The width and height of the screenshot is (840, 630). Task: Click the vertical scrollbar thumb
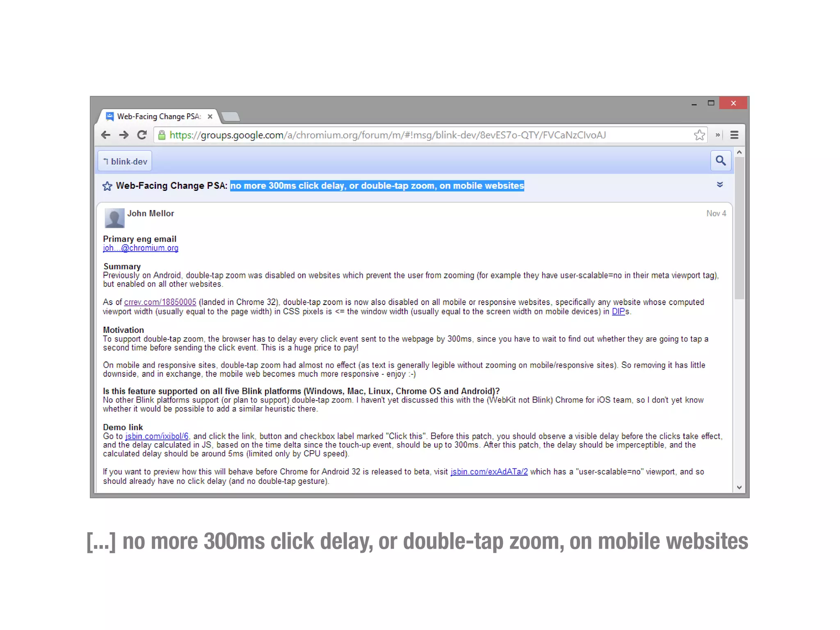pos(739,228)
